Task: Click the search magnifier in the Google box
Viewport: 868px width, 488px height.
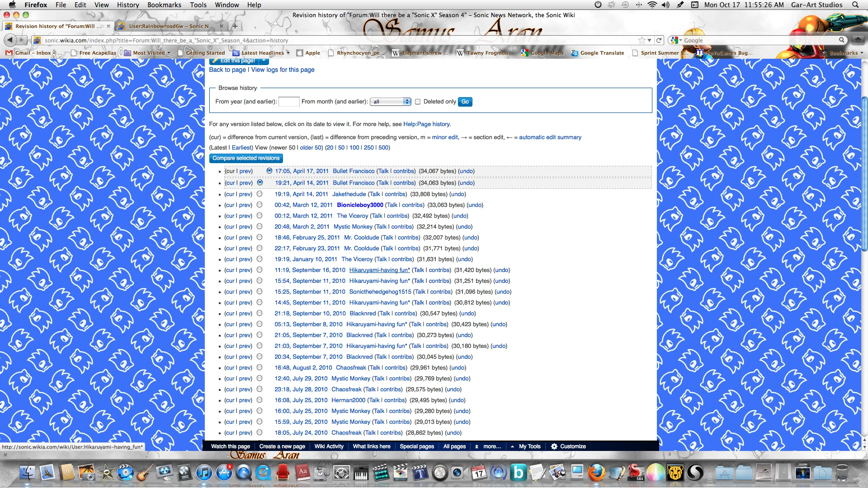Action: 841,40
